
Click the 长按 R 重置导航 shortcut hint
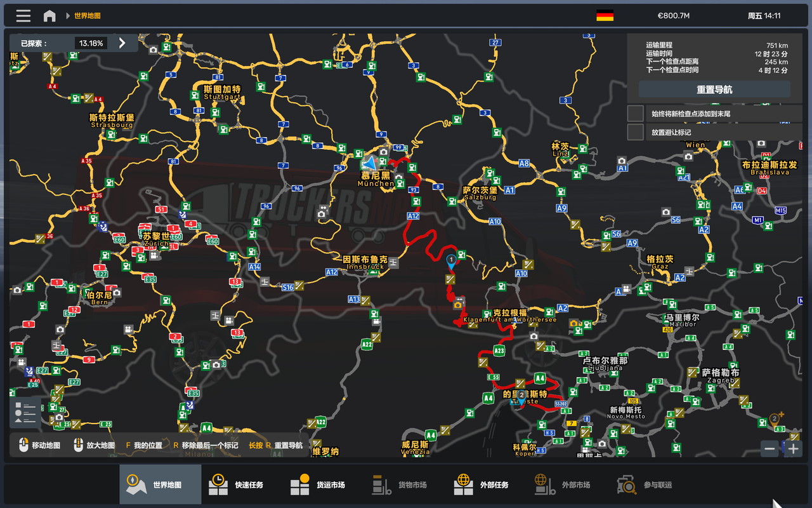pos(276,445)
